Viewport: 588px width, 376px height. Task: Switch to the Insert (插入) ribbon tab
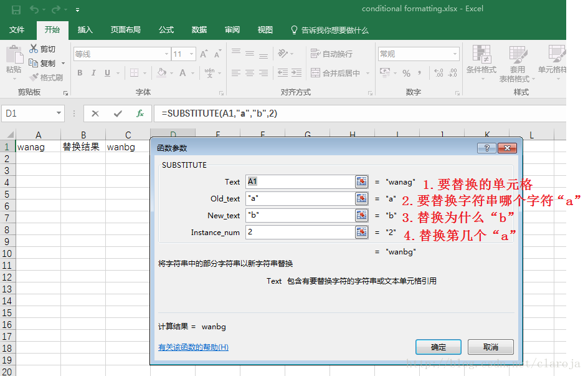(85, 30)
